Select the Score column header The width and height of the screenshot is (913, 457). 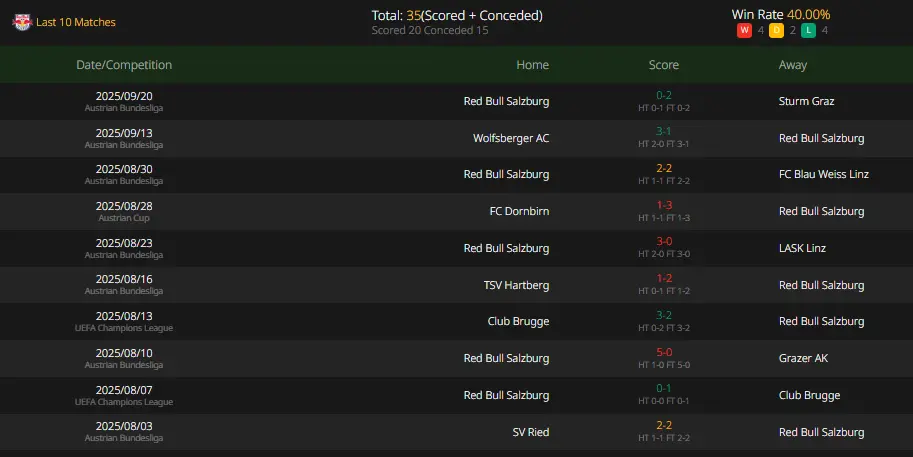pos(664,65)
